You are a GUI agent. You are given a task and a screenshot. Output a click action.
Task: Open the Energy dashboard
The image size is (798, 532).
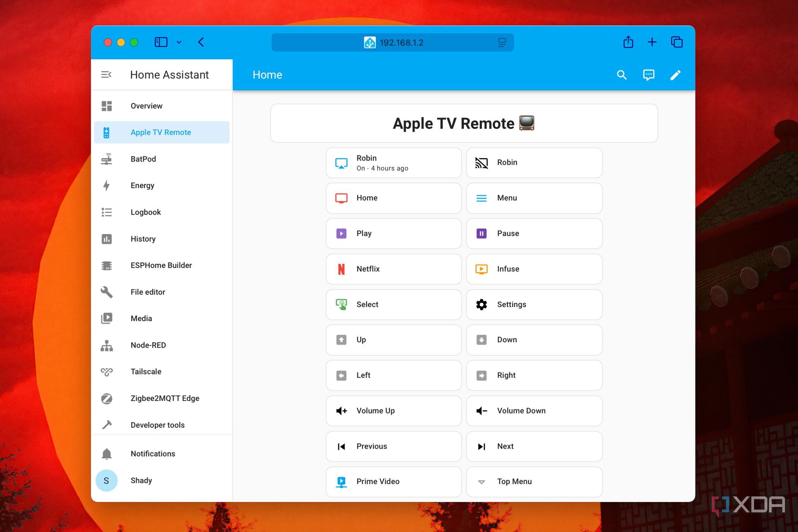(162, 185)
